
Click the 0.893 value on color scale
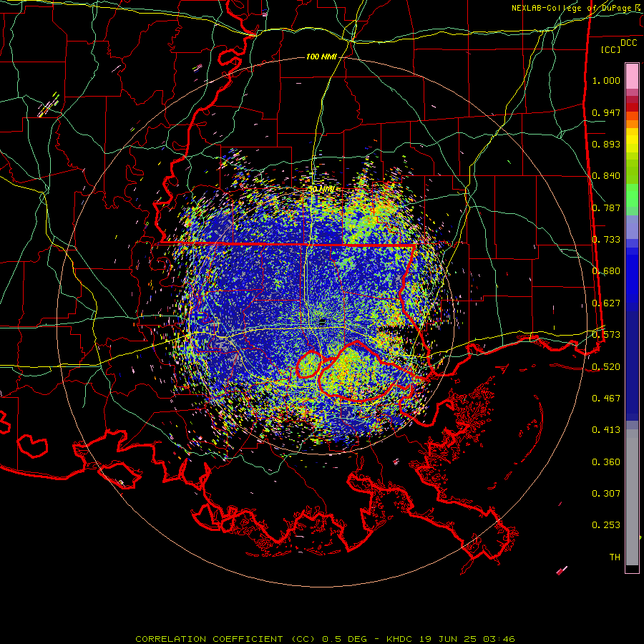(x=606, y=144)
